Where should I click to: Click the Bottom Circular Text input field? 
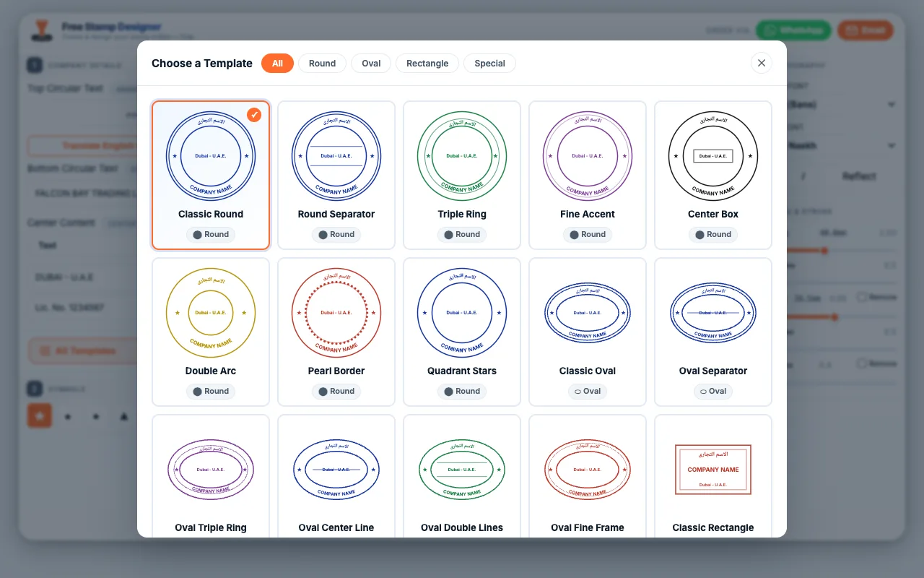click(x=83, y=194)
